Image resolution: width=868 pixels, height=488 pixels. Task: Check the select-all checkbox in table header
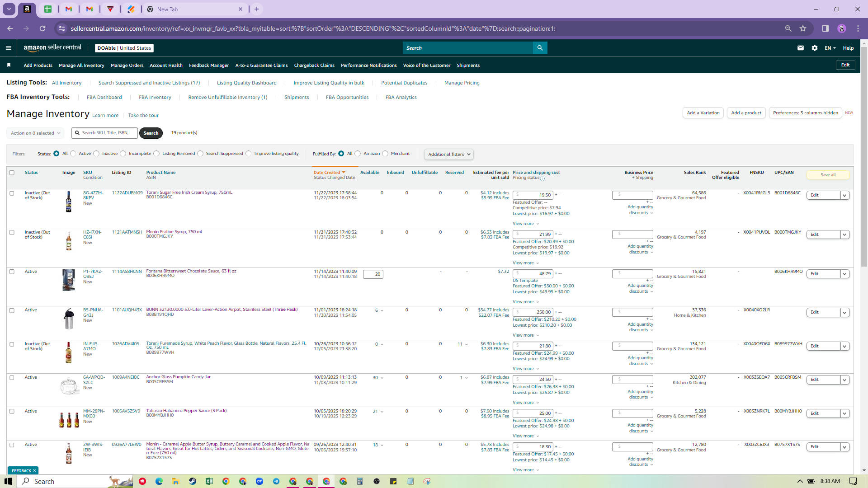click(12, 173)
